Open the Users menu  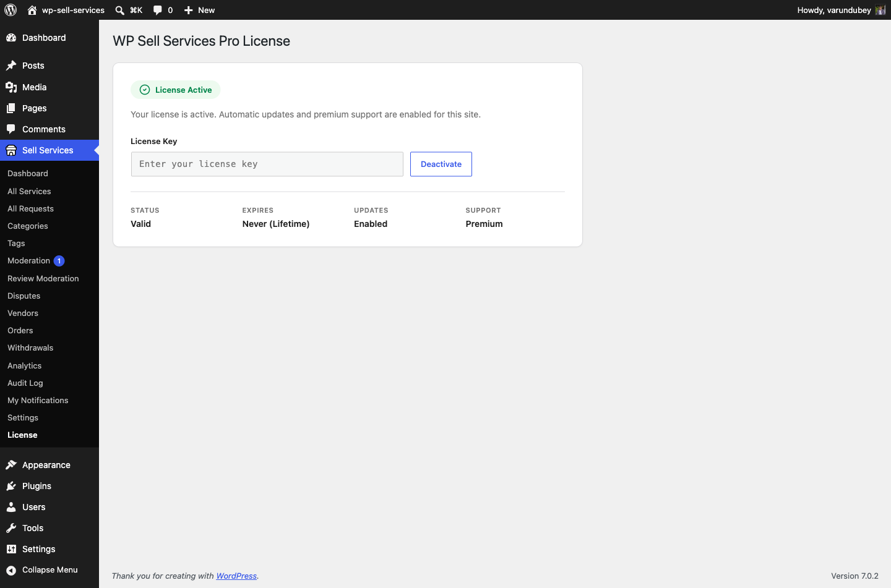[49, 507]
